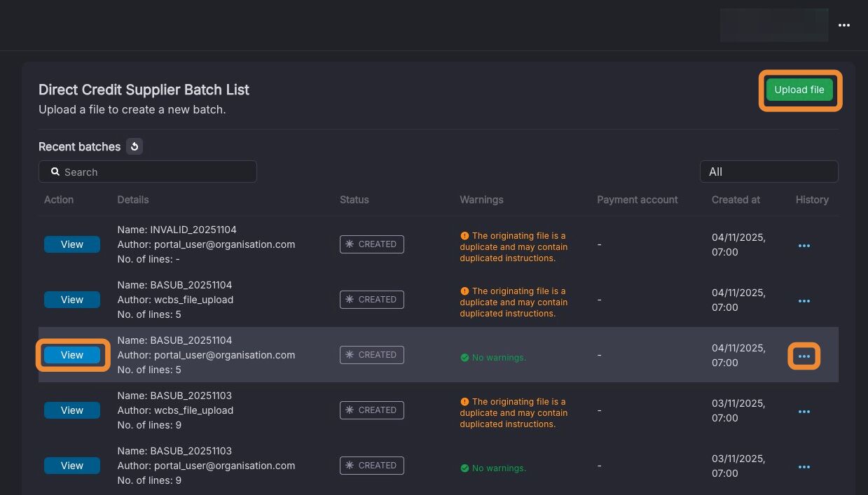Click 'No. of lines: 9' on BASUB_20251103 wcbs_file_upload row
The height and width of the screenshot is (495, 868).
point(149,425)
